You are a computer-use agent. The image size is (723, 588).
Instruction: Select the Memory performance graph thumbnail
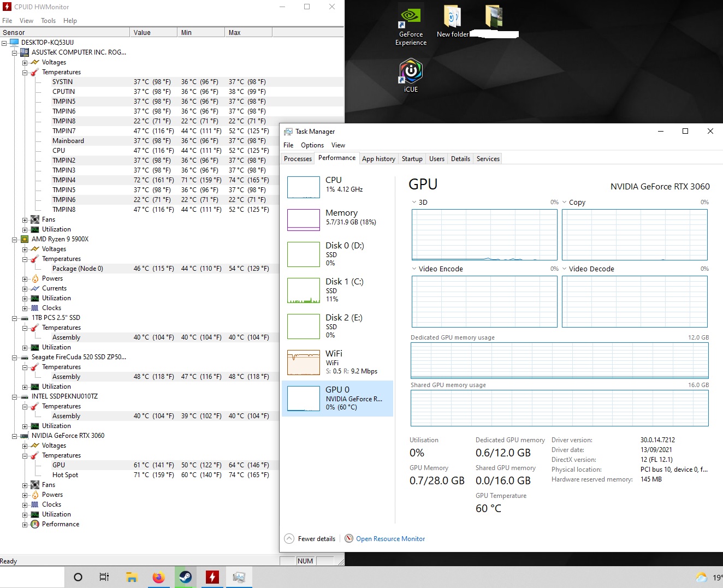pyautogui.click(x=304, y=220)
